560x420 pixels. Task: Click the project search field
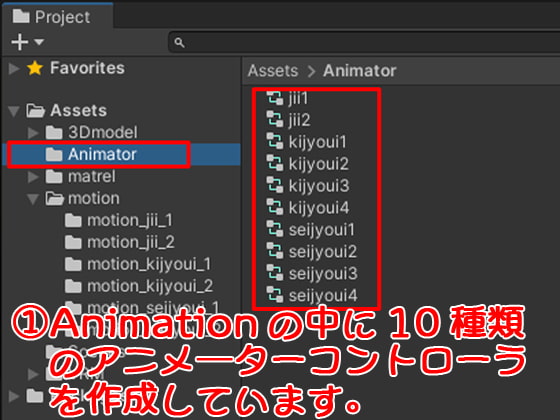coord(364,42)
